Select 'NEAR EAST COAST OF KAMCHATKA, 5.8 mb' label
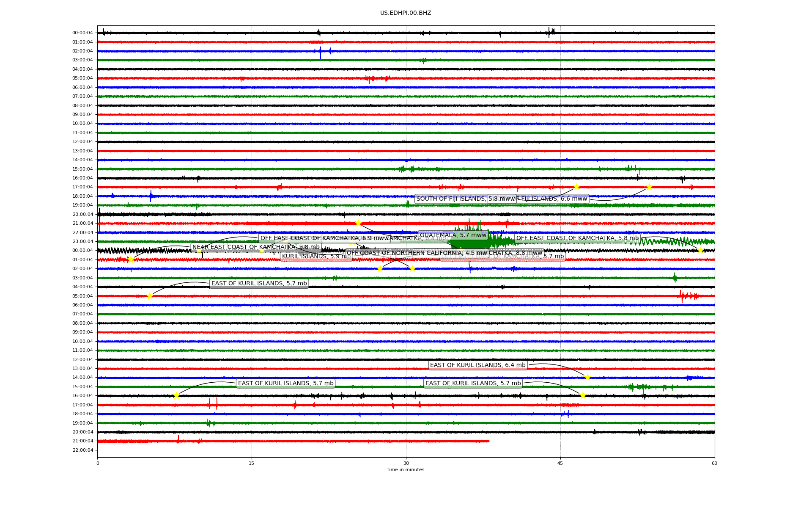 coord(256,247)
